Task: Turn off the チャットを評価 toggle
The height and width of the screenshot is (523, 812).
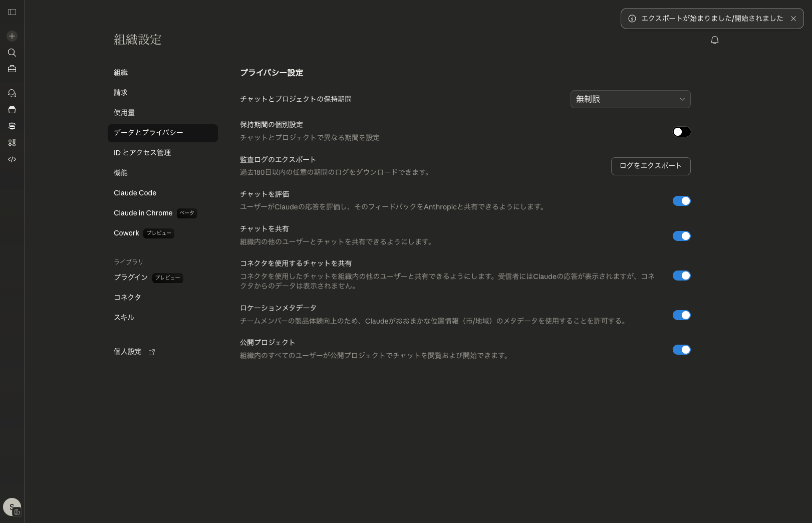Action: [x=681, y=201]
